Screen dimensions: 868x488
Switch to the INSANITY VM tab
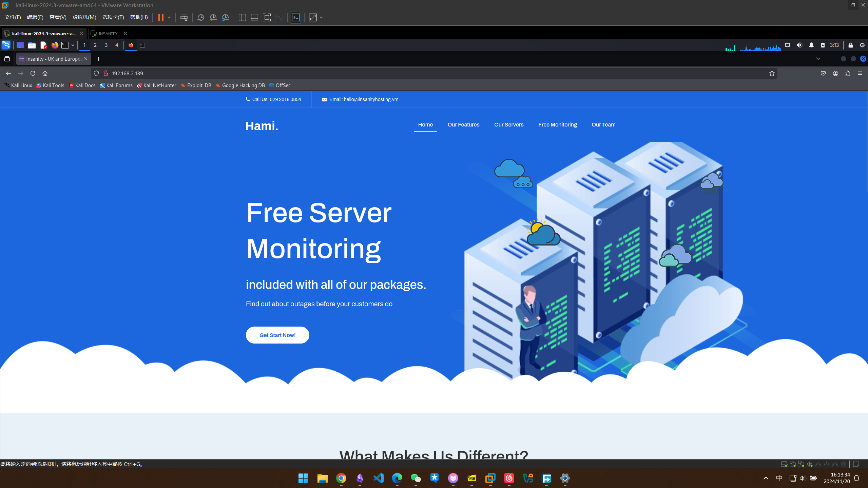[108, 34]
